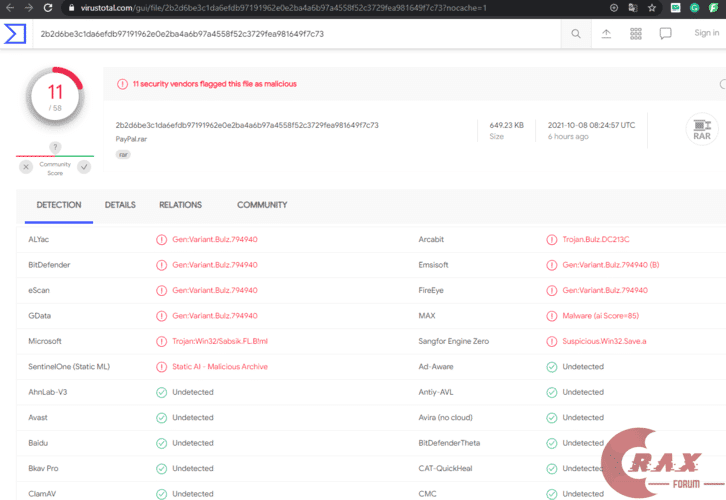726x500 pixels.
Task: Bookmark the page with star icon
Action: point(652,7)
